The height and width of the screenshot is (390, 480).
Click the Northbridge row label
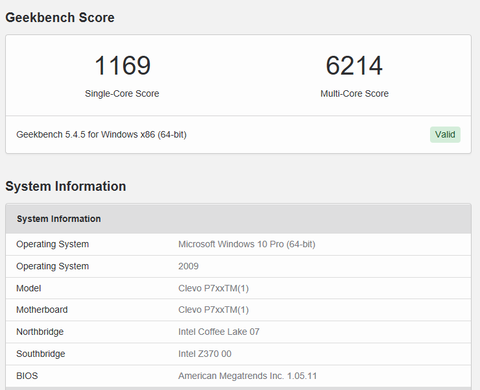click(x=40, y=332)
